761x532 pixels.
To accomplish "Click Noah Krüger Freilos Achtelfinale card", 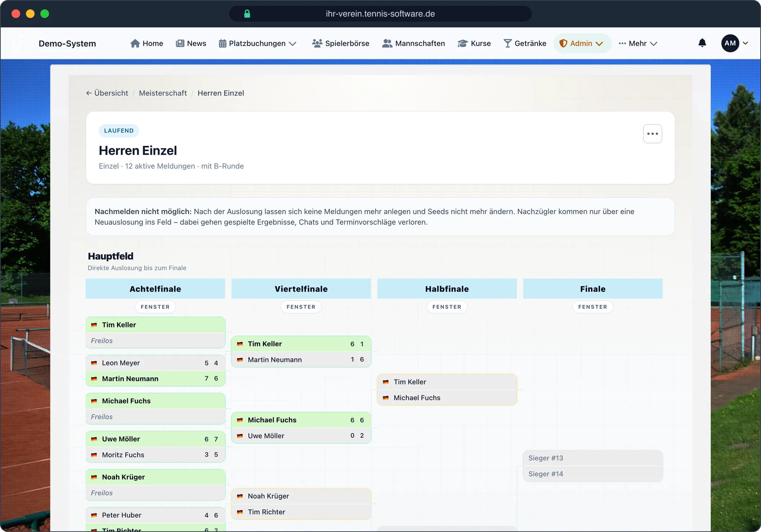I will click(x=155, y=485).
